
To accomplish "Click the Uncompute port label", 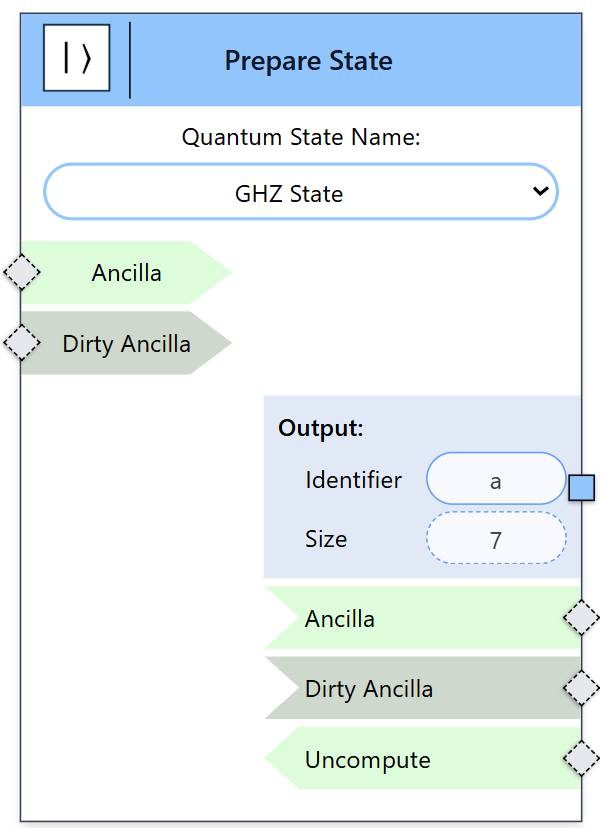I will point(368,761).
